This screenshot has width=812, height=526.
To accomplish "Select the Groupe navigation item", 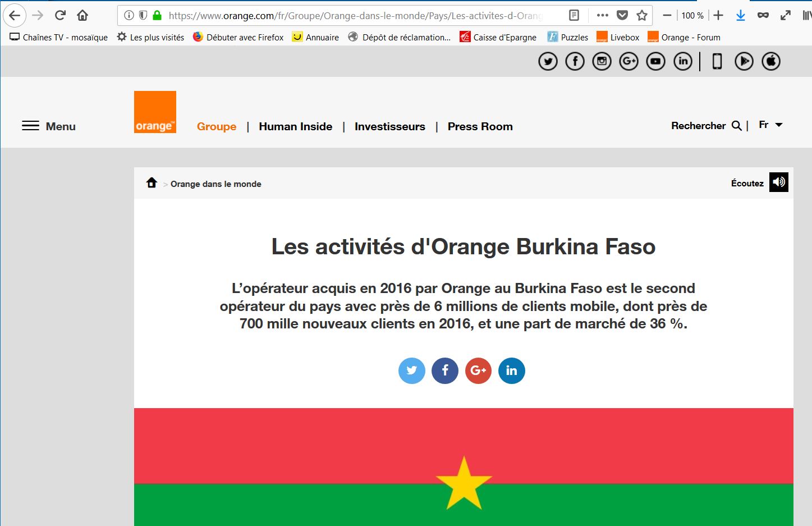I will pyautogui.click(x=217, y=127).
